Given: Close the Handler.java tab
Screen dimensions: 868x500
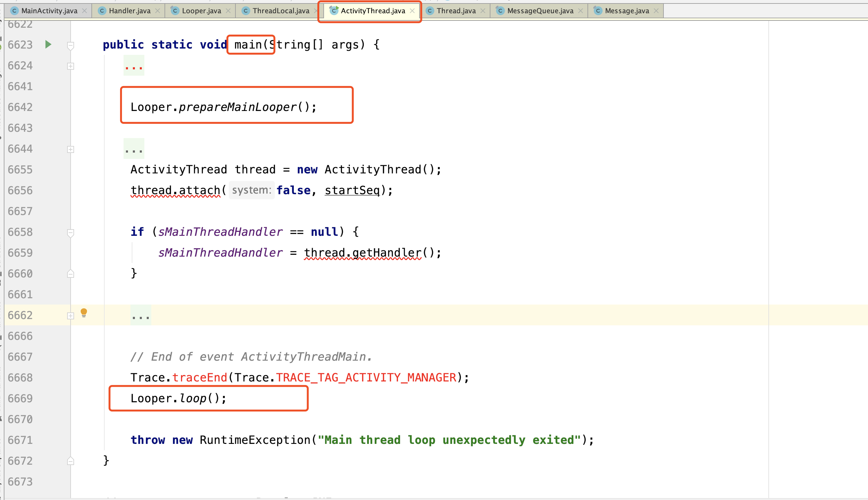Looking at the screenshot, I should pos(158,11).
